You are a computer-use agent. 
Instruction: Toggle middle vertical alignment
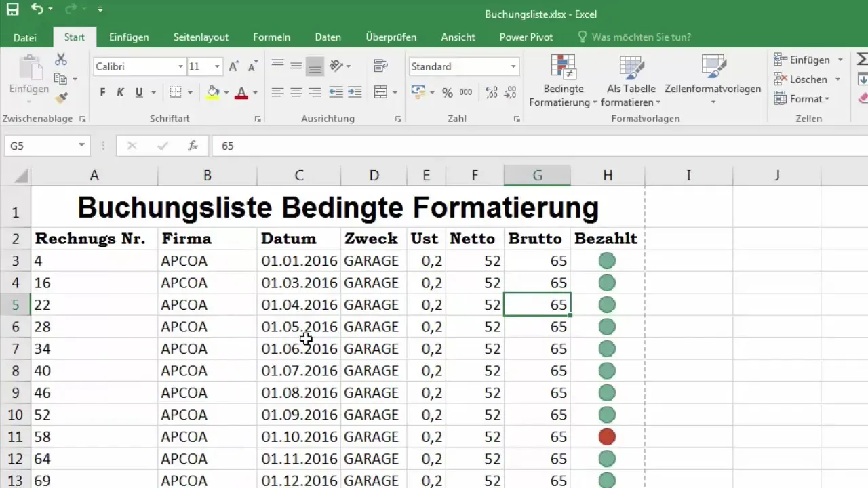(x=296, y=66)
